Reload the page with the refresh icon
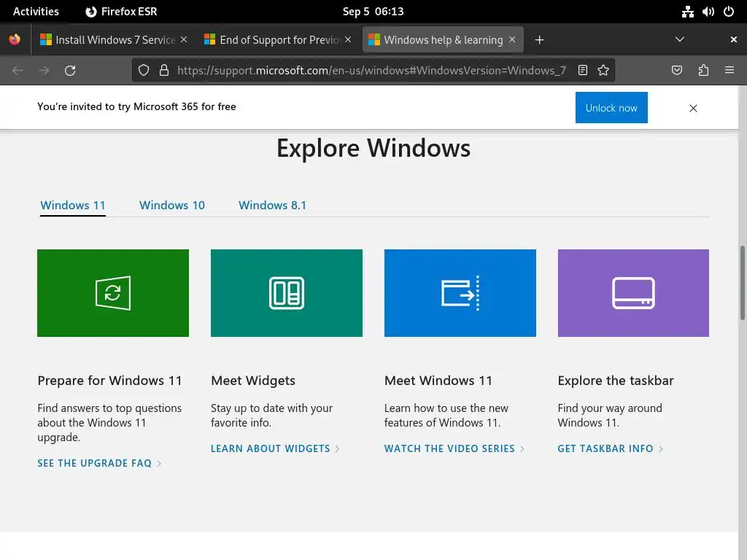747x560 pixels. pyautogui.click(x=70, y=71)
